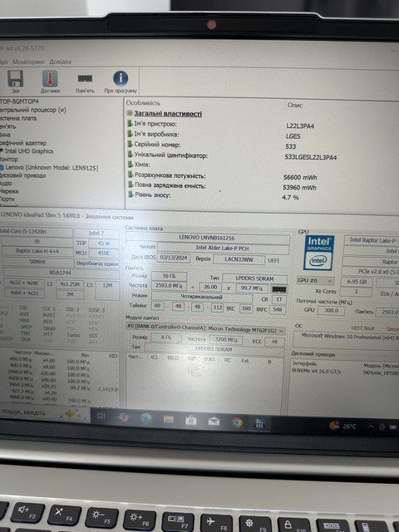The image size is (399, 532).
Task: Open the Mail app from the taskbar
Action: click(214, 421)
